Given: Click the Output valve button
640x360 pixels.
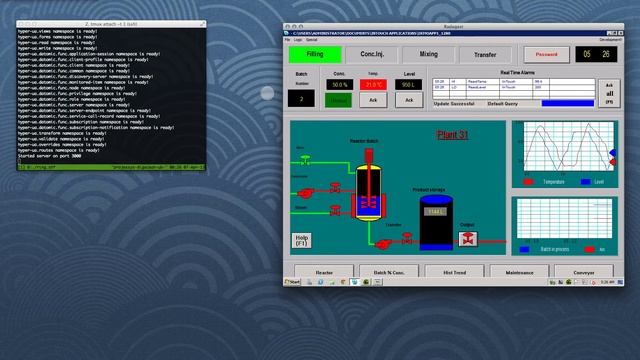Looking at the screenshot, I should click(468, 239).
